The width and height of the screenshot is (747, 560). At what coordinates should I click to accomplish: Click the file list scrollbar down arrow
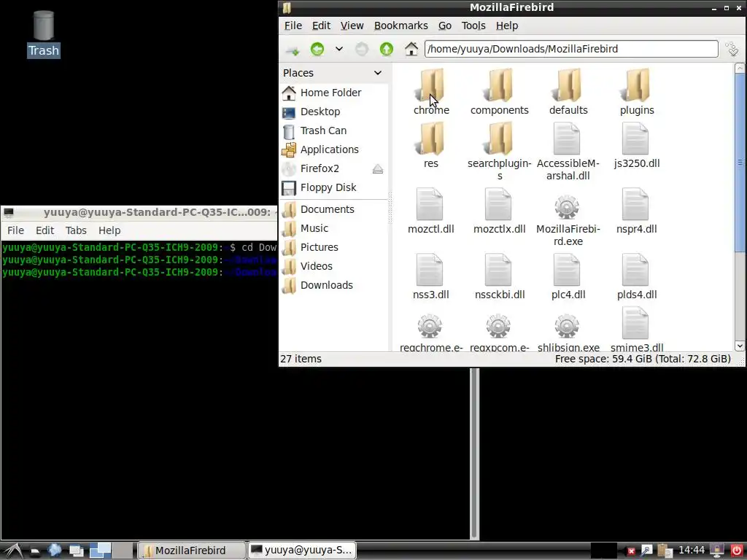tap(740, 346)
